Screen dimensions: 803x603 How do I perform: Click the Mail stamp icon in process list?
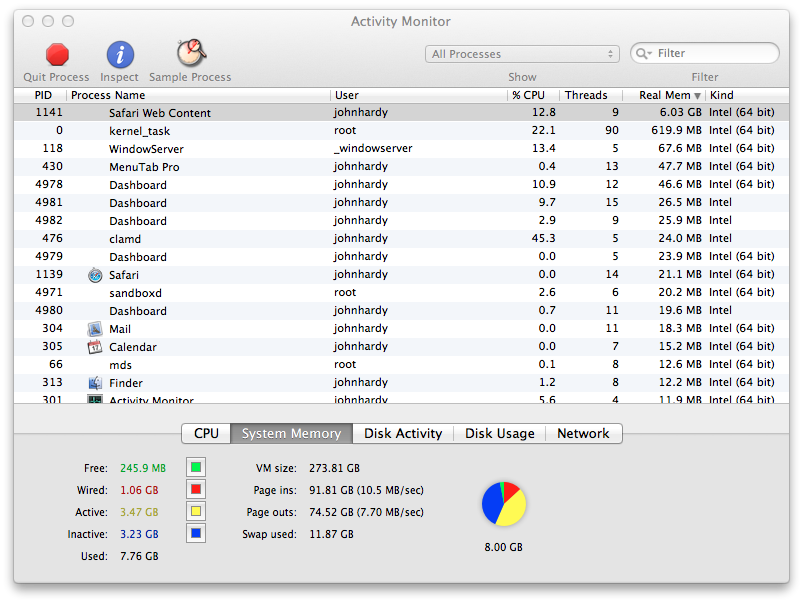tap(95, 329)
